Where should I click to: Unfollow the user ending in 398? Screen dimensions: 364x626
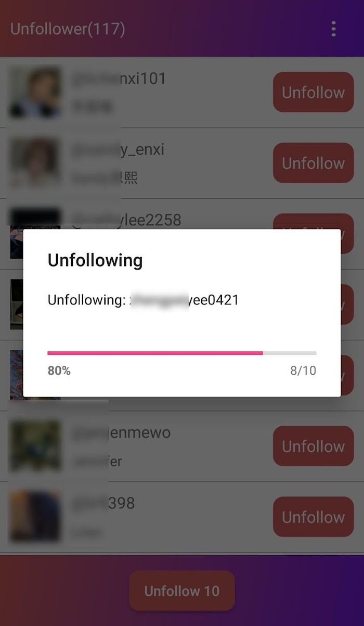pyautogui.click(x=313, y=517)
